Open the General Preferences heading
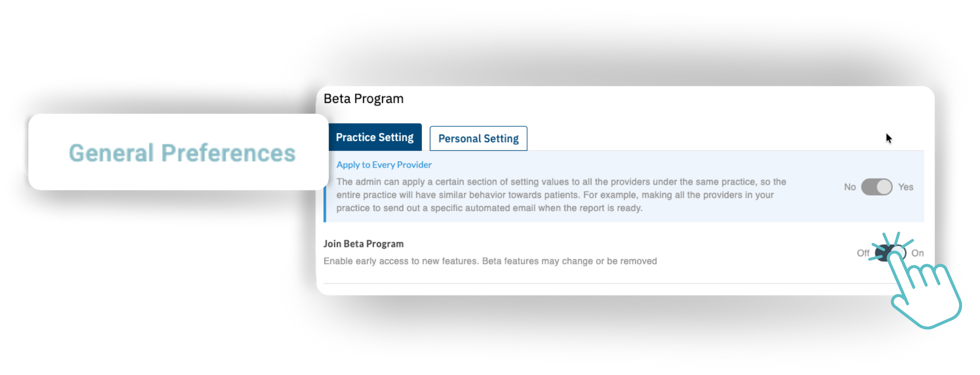 182,153
